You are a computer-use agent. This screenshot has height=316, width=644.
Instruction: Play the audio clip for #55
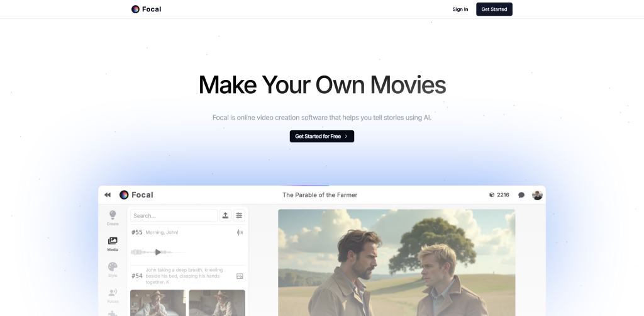[158, 252]
